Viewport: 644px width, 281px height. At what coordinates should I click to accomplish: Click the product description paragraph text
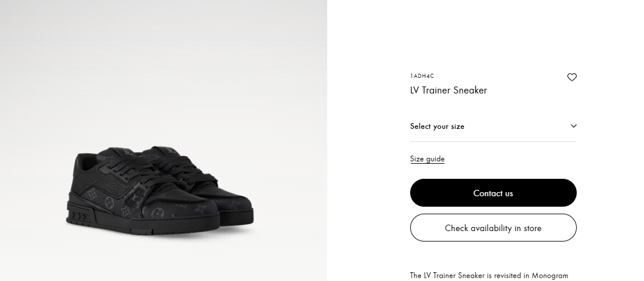point(489,276)
